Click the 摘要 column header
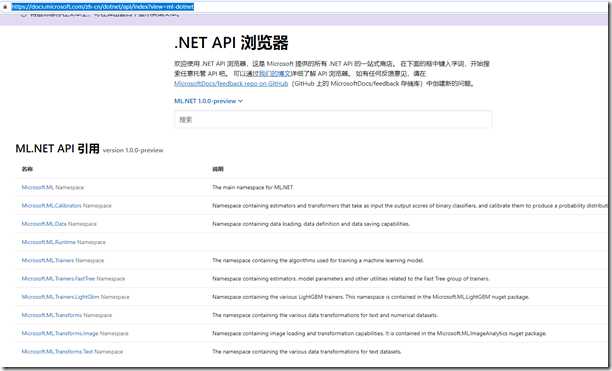The width and height of the screenshot is (612, 371). point(218,169)
